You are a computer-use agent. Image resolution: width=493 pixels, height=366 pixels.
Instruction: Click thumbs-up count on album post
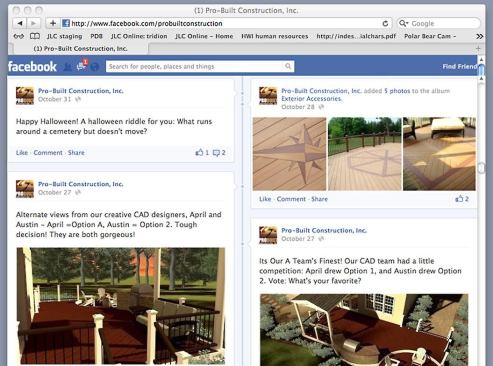click(x=462, y=199)
